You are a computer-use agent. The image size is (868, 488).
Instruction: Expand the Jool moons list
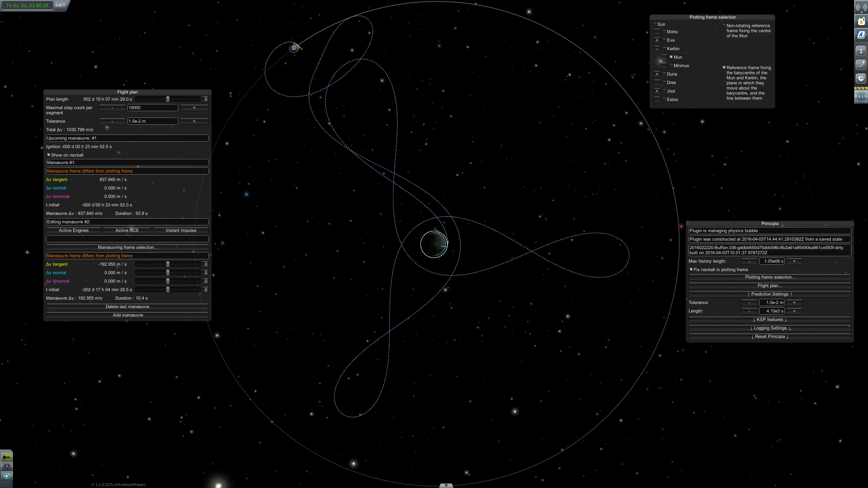(x=657, y=91)
